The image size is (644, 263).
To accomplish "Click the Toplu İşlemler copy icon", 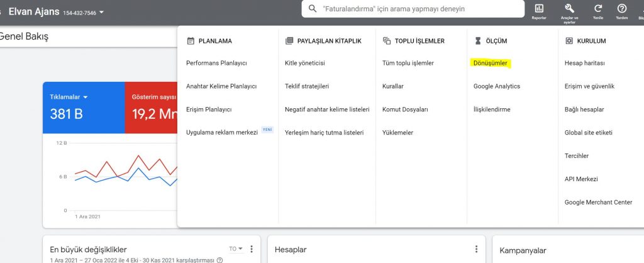I will coord(387,41).
